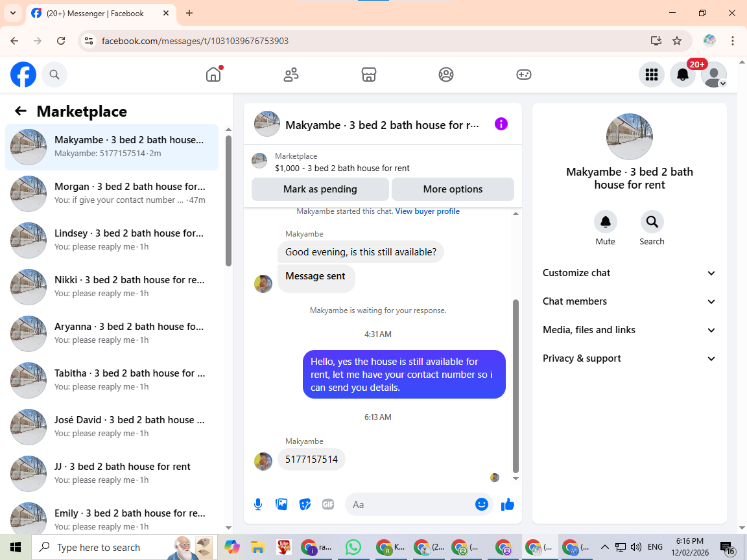Open the Chrome three-dot menu
747x560 pixels.
coord(733,41)
